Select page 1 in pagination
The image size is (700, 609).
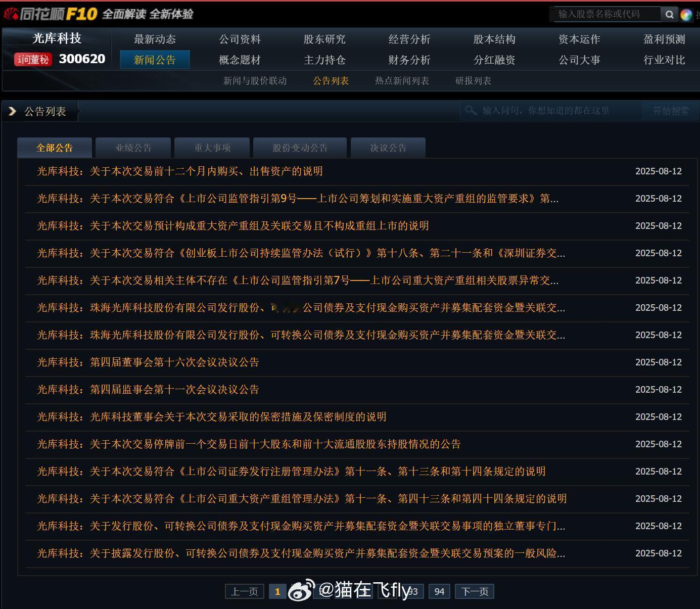277,591
